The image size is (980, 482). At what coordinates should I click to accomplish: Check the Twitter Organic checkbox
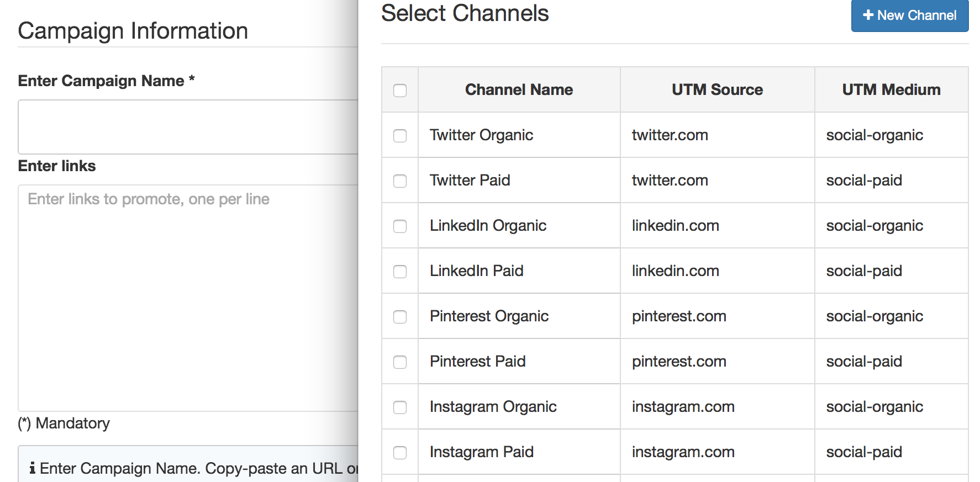400,135
